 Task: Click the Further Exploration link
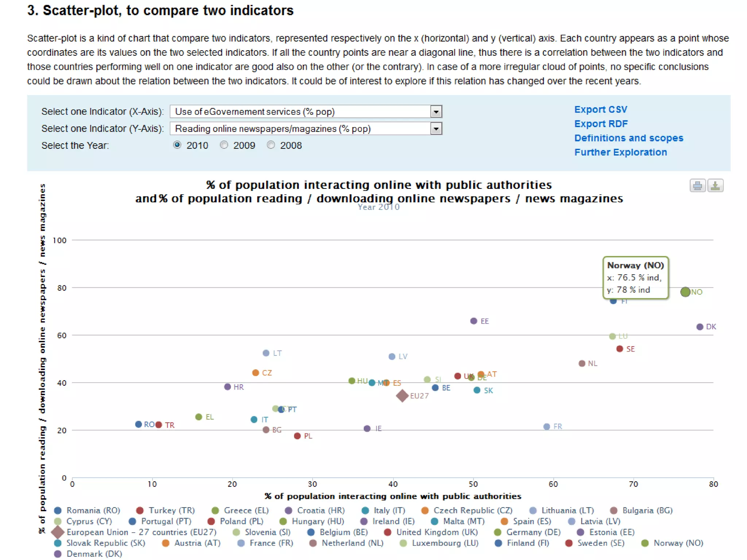[620, 152]
